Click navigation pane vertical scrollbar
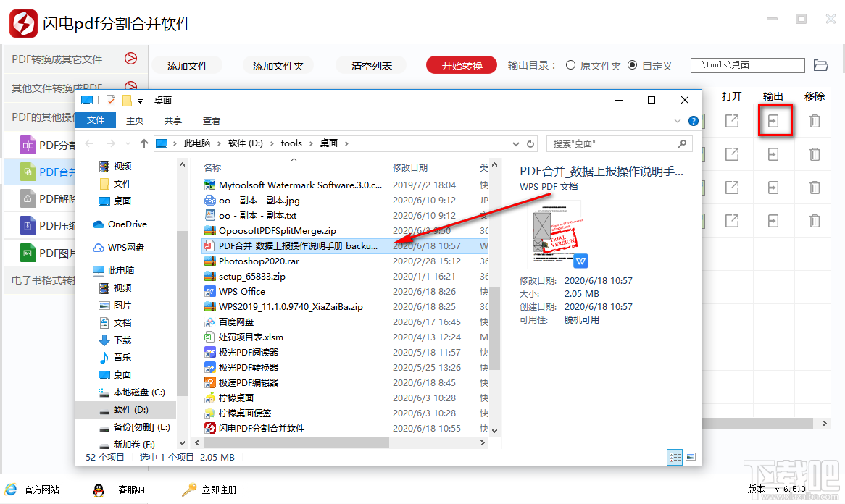The height and width of the screenshot is (504, 845). [x=182, y=314]
